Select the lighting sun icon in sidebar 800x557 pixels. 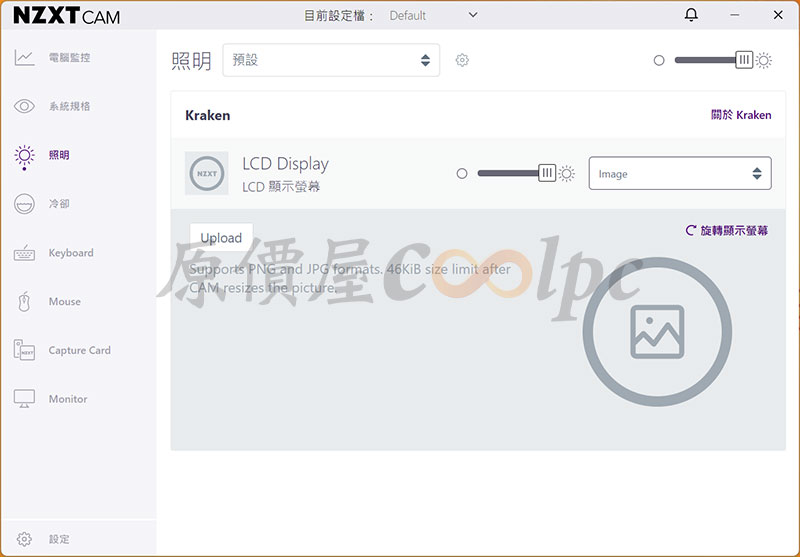pyautogui.click(x=24, y=157)
